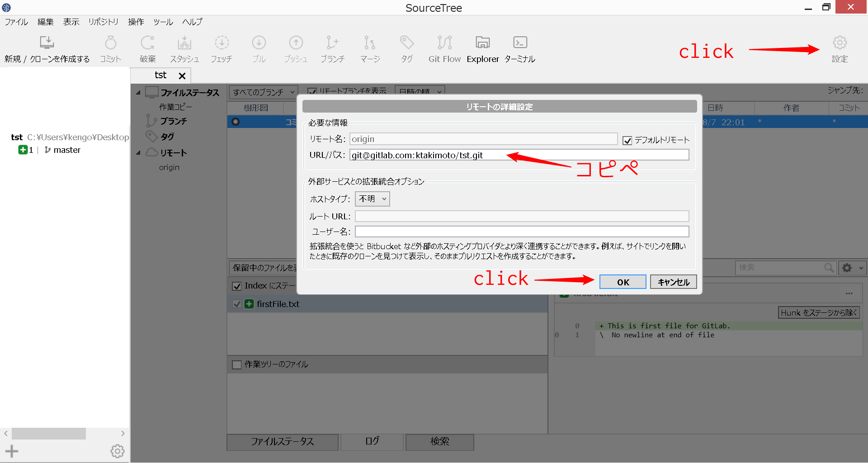Image resolution: width=868 pixels, height=463 pixels.
Task: Click the SourceTree app icon in title bar
Action: (6, 7)
